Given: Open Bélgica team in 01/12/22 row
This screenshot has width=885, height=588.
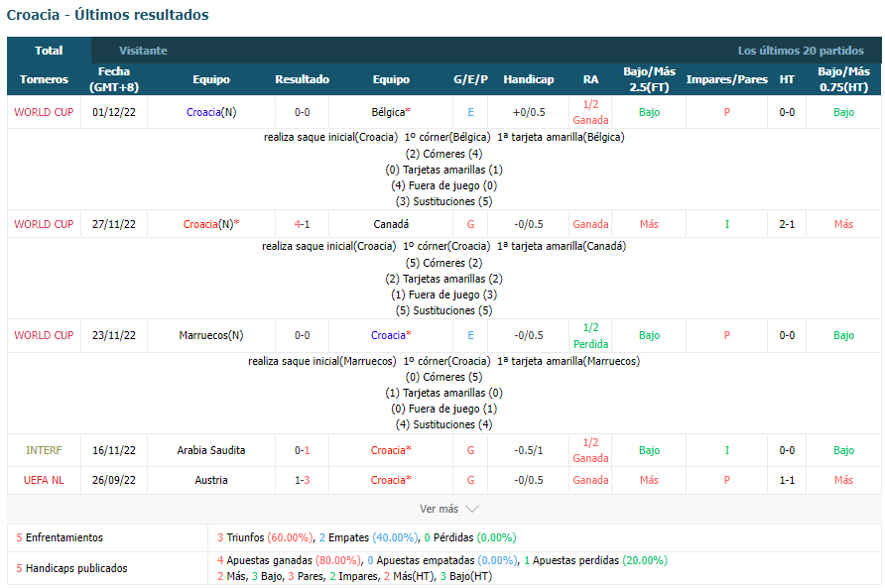Looking at the screenshot, I should click(x=391, y=112).
